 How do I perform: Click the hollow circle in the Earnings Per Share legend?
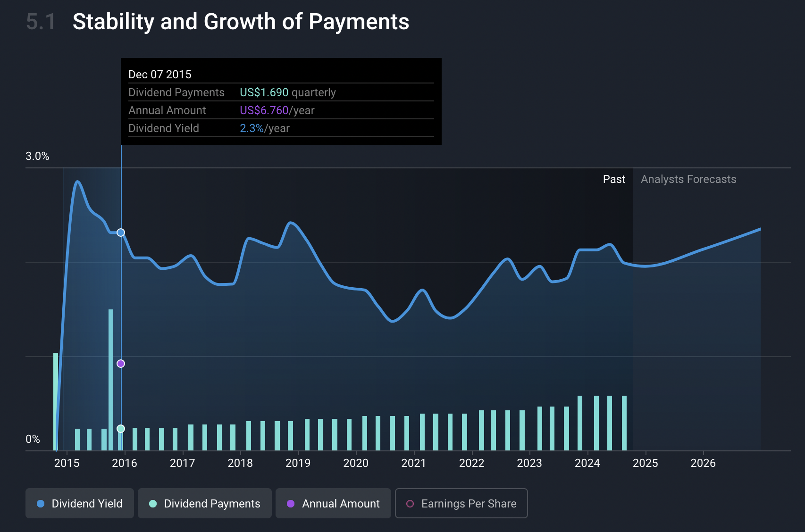(410, 504)
